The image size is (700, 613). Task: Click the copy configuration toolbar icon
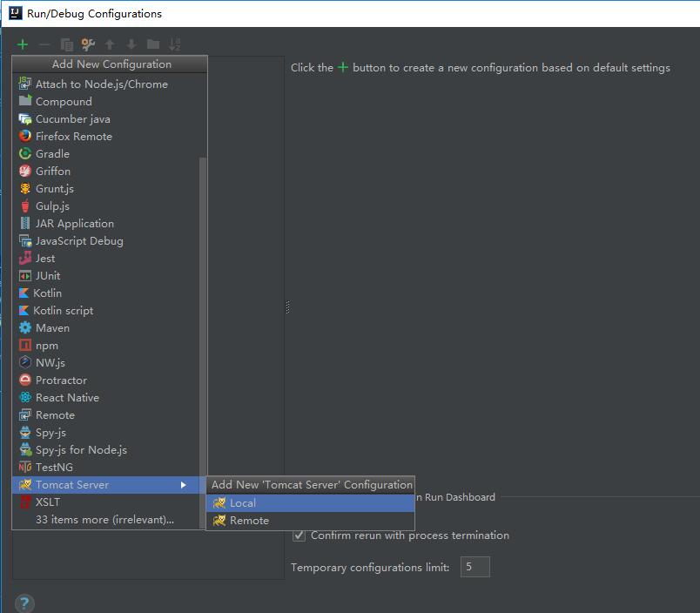point(66,44)
